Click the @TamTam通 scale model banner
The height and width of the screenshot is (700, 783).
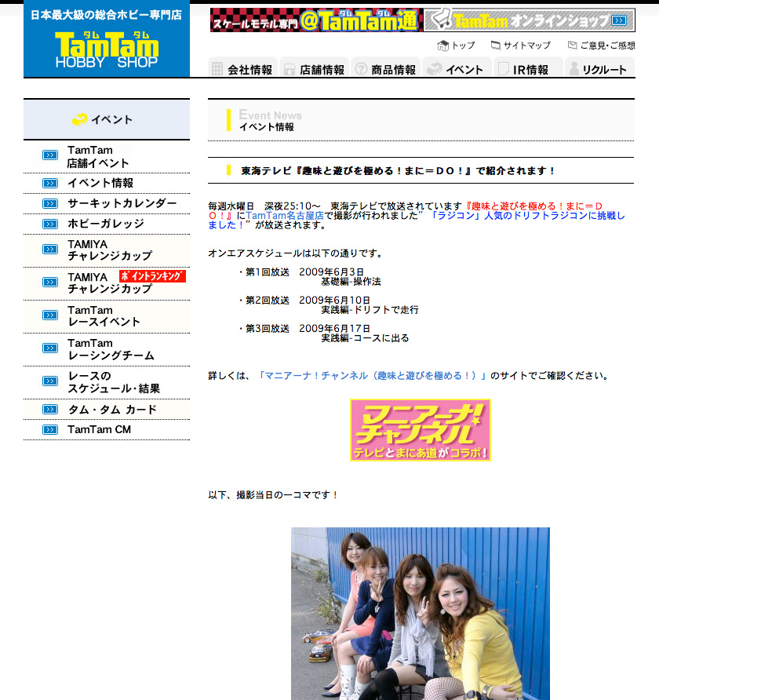click(316, 20)
